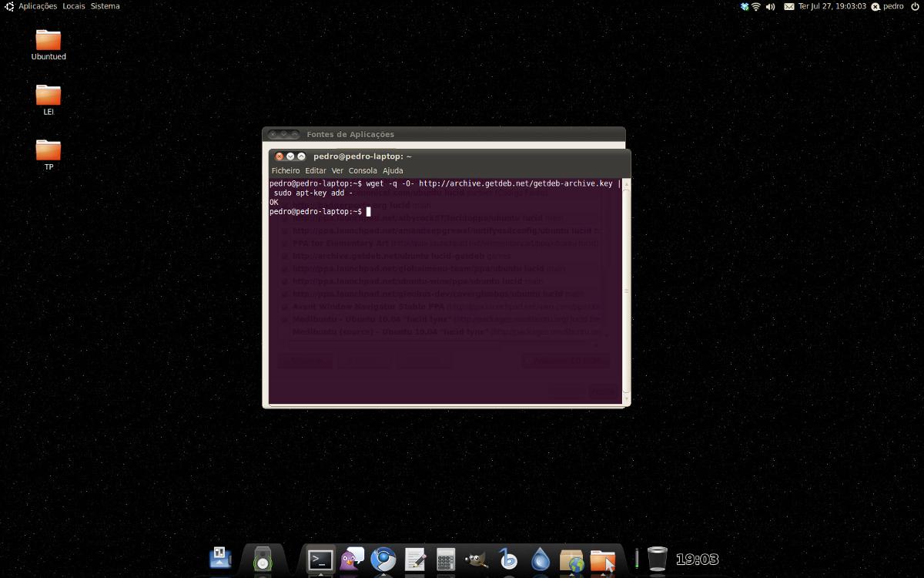Viewport: 924px width, 578px height.
Task: Open the trash can in the dock
Action: pyautogui.click(x=657, y=559)
